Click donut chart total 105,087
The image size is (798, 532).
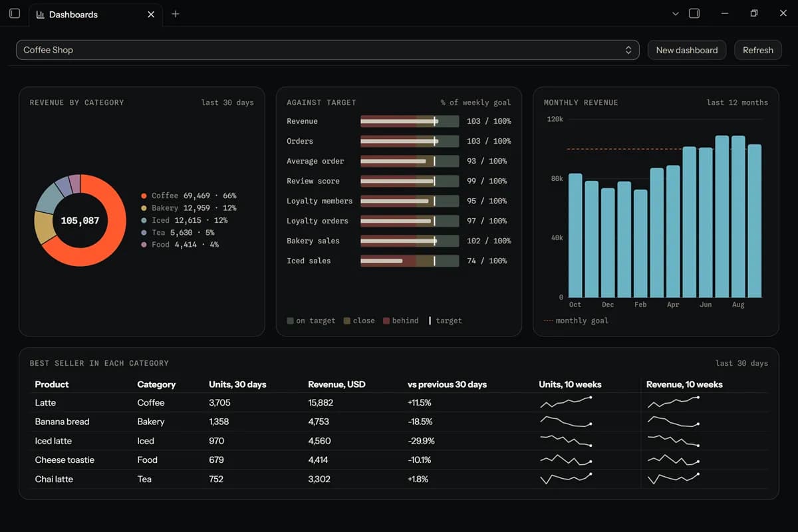(x=80, y=220)
